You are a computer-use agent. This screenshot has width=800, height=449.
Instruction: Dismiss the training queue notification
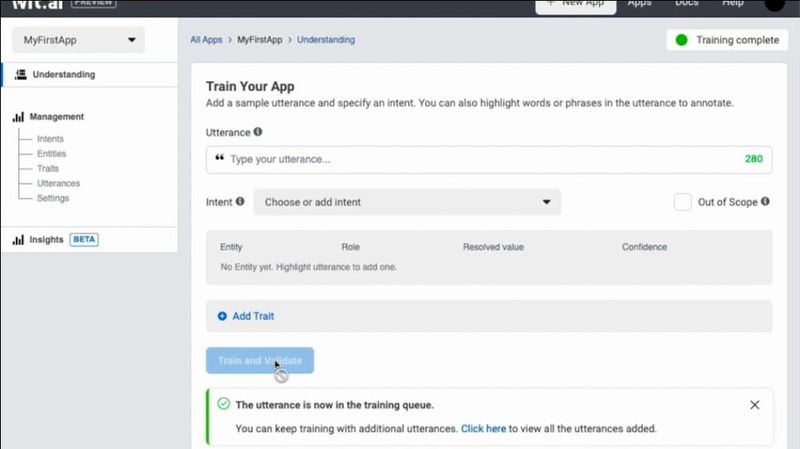point(755,405)
